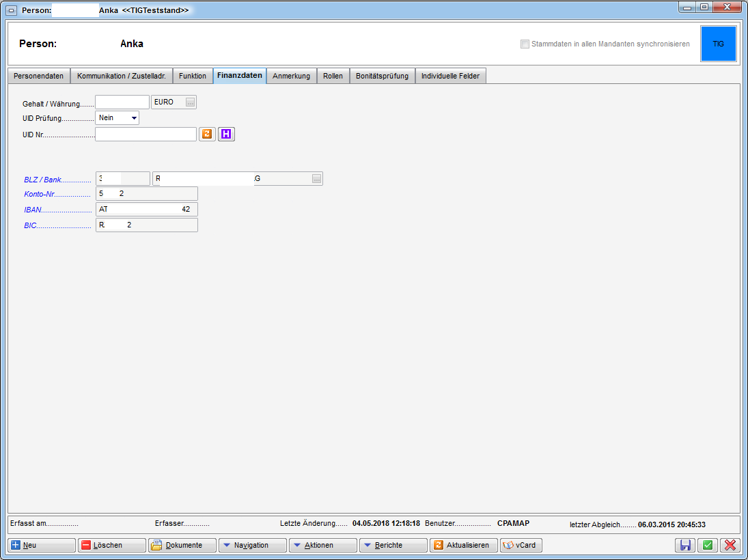
Task: Click the green checkmark confirm icon
Action: [x=708, y=545]
